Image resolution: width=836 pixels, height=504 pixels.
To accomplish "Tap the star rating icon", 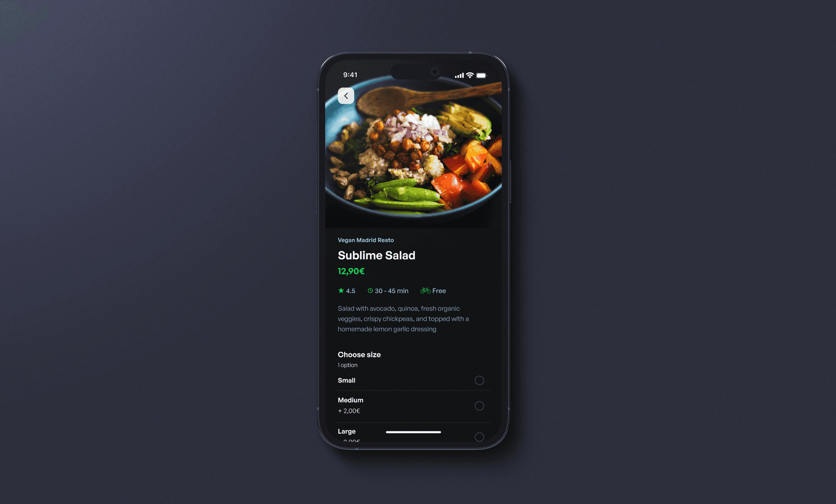I will (x=339, y=291).
